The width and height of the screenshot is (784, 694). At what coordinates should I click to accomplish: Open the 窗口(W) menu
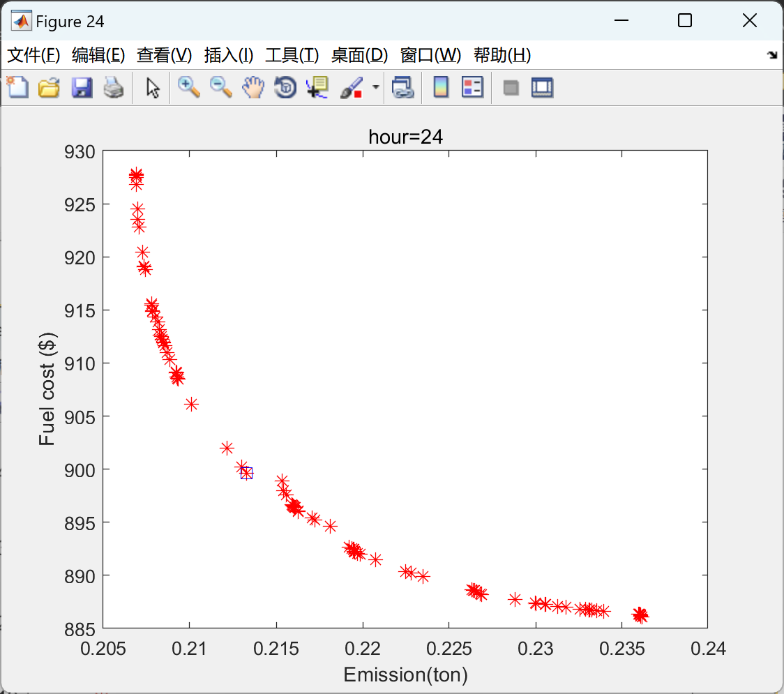430,55
